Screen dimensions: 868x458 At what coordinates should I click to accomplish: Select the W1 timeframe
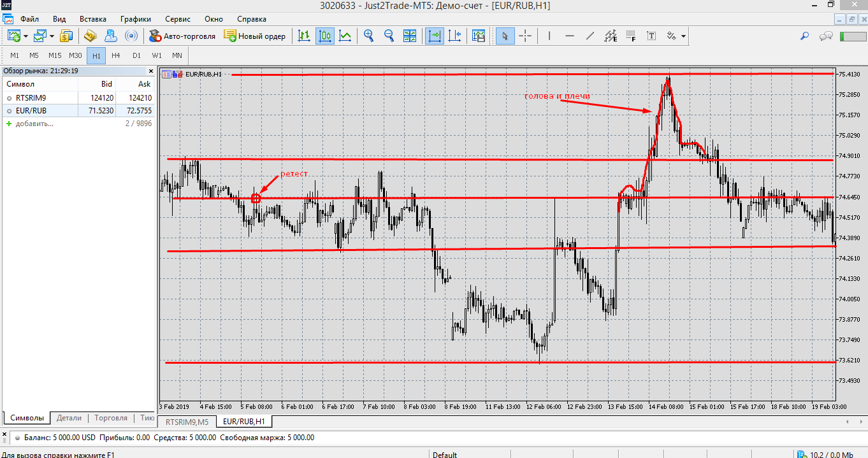tap(157, 55)
